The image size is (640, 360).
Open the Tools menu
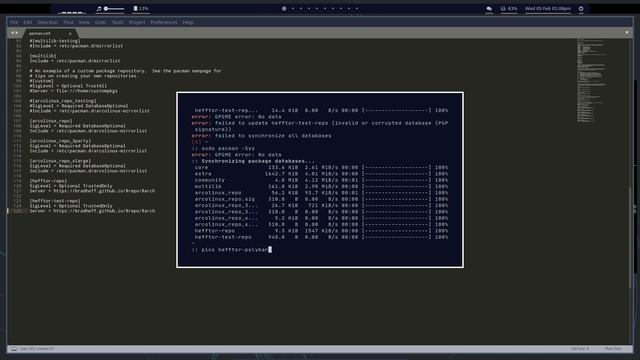pyautogui.click(x=118, y=22)
